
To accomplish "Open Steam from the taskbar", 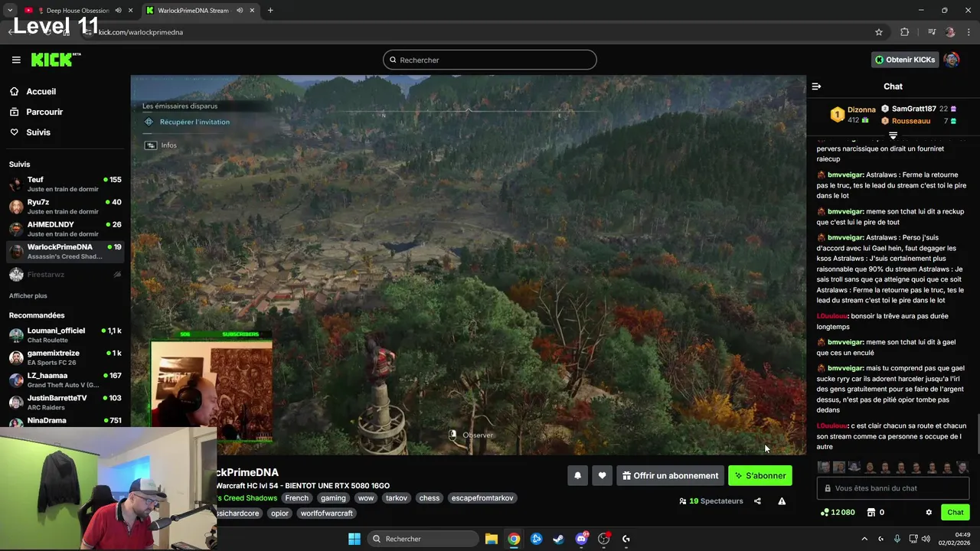I will click(559, 539).
